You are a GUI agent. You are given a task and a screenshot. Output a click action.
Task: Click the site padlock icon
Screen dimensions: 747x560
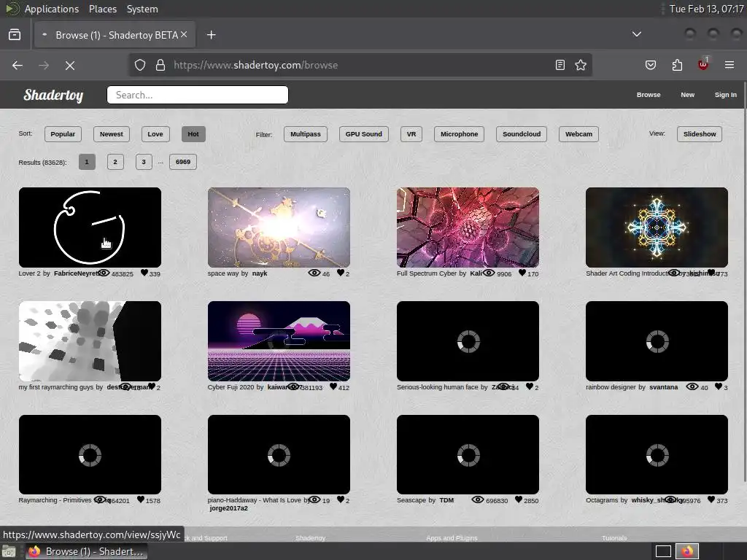click(160, 65)
